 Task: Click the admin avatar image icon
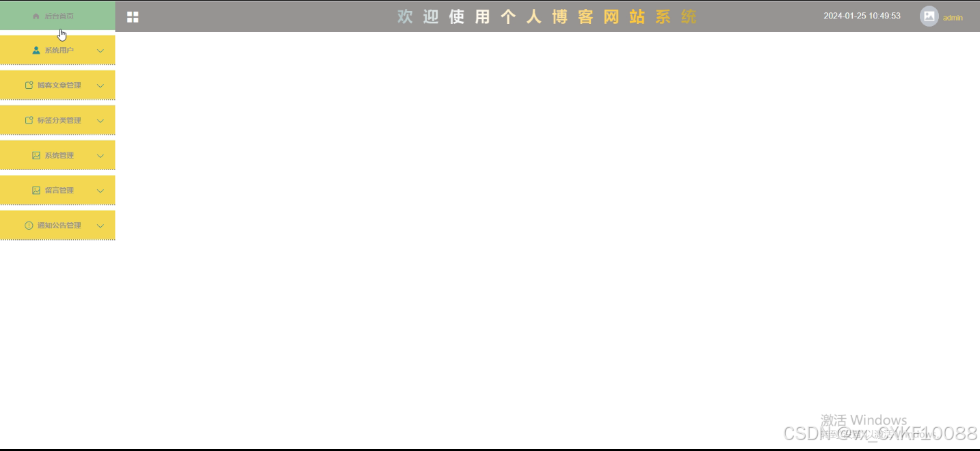(929, 16)
